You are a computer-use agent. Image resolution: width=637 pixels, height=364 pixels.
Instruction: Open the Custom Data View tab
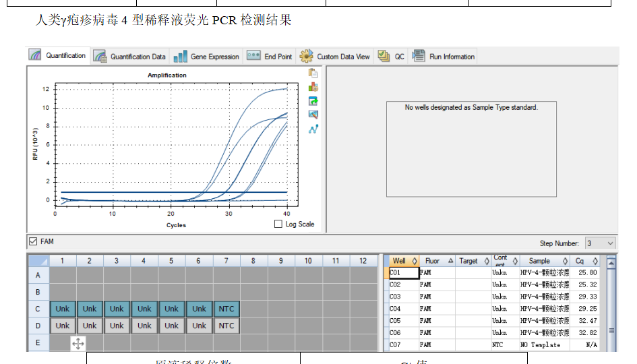[x=335, y=57]
